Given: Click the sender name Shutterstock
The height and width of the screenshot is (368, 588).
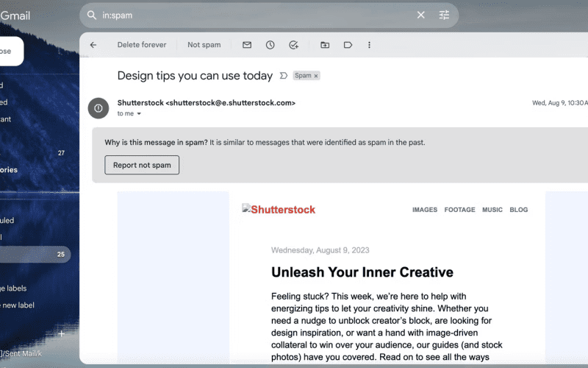Looking at the screenshot, I should point(140,102).
